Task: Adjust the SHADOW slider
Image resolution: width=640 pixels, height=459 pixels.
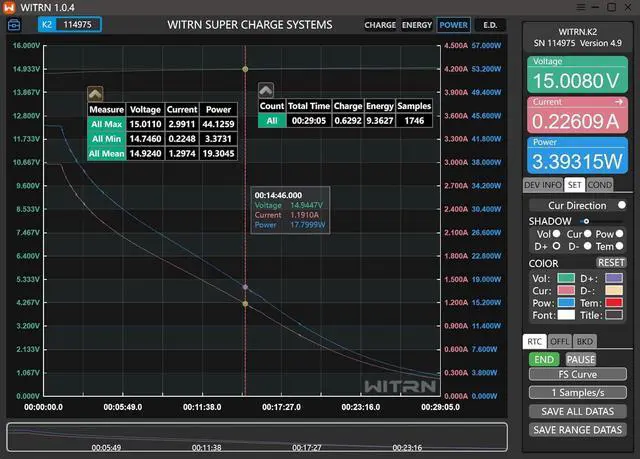Action: click(x=584, y=221)
